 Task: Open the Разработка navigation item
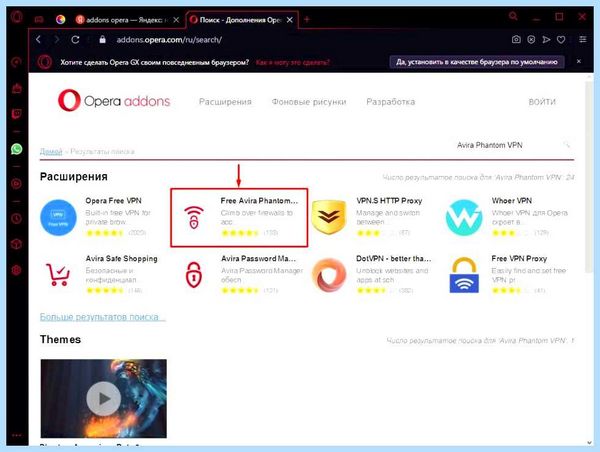pos(391,102)
